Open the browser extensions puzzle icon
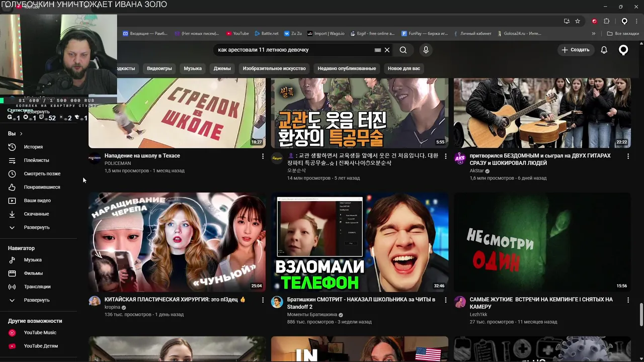644x362 pixels. [x=606, y=21]
